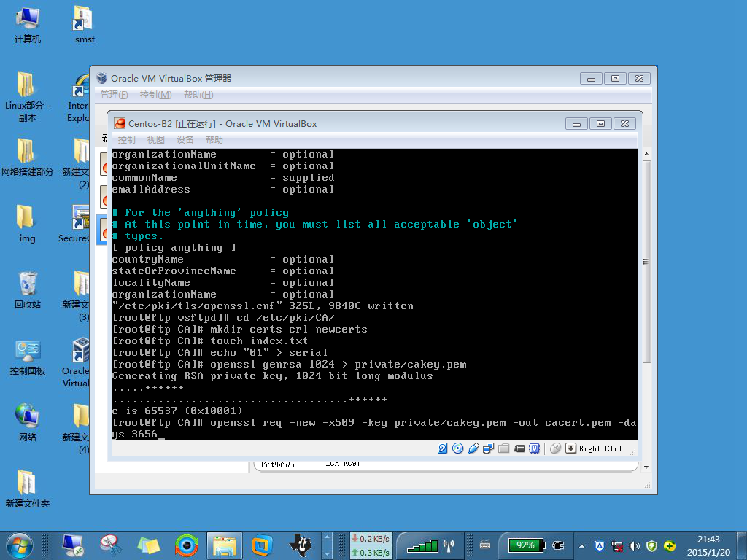Open the Snipping Tool taskbar icon
Viewport: 747px width, 560px height.
click(111, 545)
